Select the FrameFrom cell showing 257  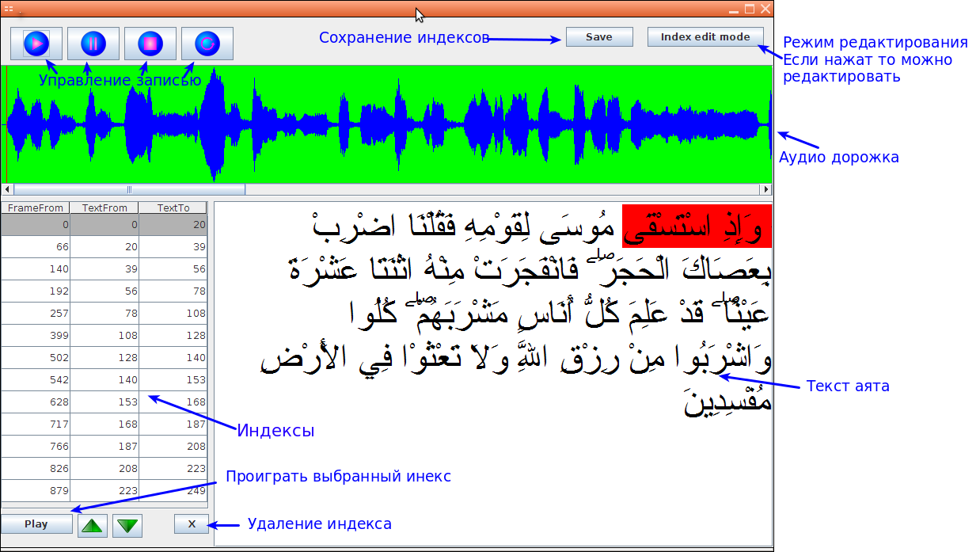pos(36,314)
